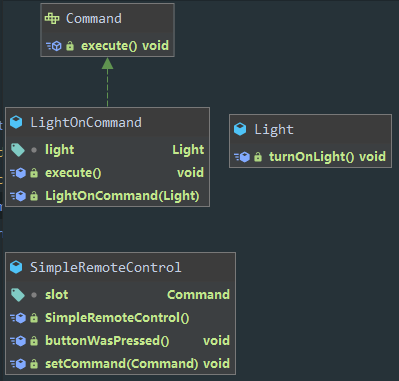Click the light field's Light type label
Screen dimensions: 399x381
click(188, 150)
